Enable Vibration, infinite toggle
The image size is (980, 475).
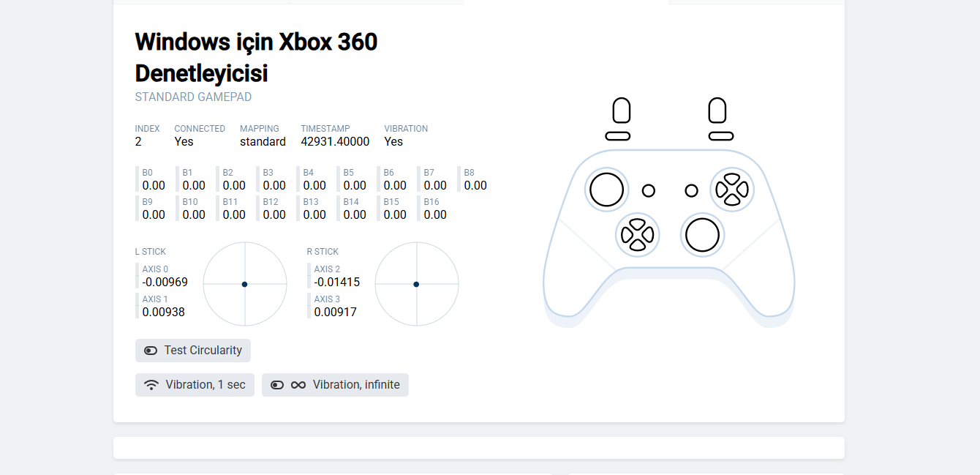[335, 385]
